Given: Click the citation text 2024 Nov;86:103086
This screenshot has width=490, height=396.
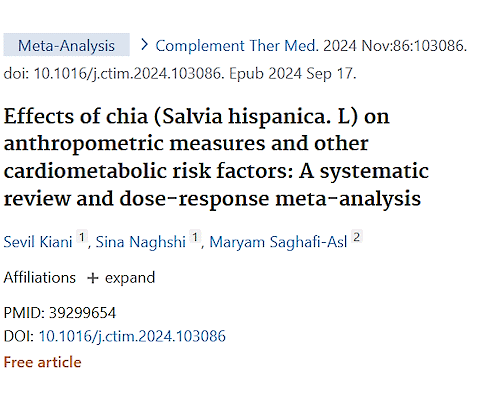Looking at the screenshot, I should pyautogui.click(x=395, y=45).
